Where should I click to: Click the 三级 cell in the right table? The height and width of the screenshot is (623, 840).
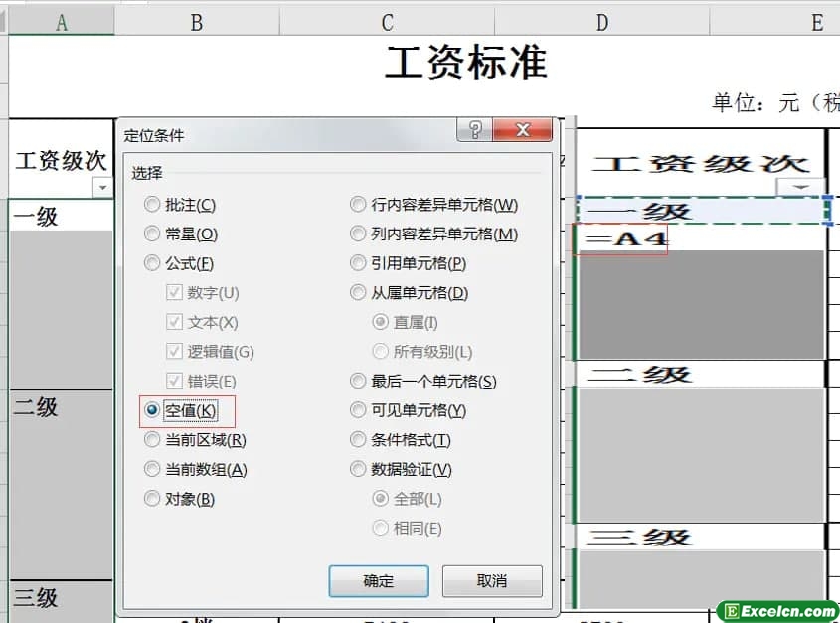point(702,537)
